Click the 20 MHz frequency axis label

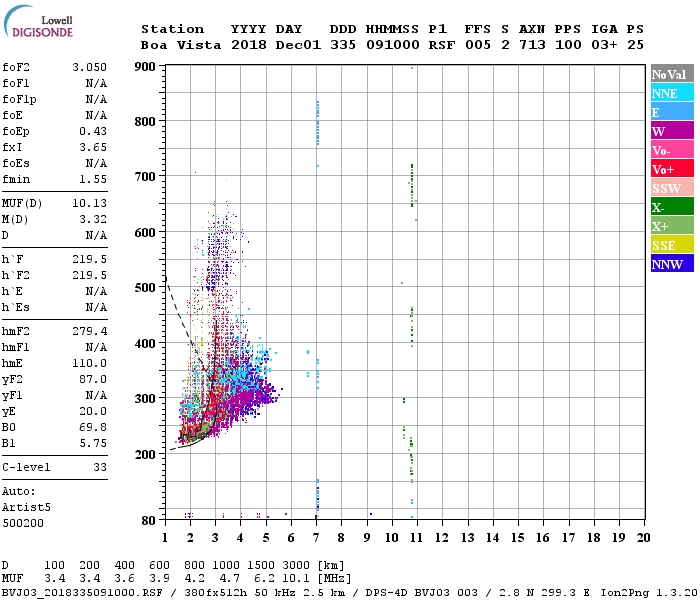click(643, 538)
